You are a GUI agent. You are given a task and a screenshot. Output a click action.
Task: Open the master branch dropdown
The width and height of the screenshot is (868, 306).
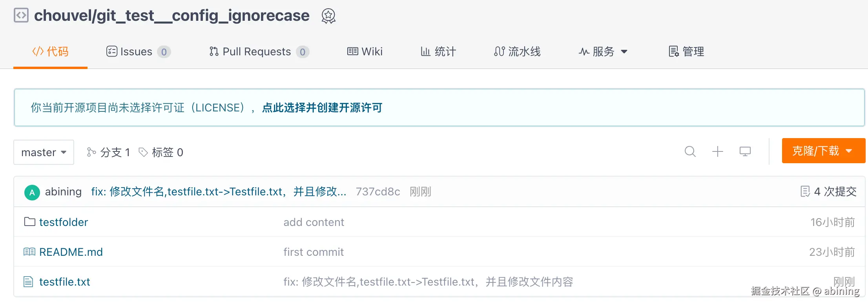(44, 152)
